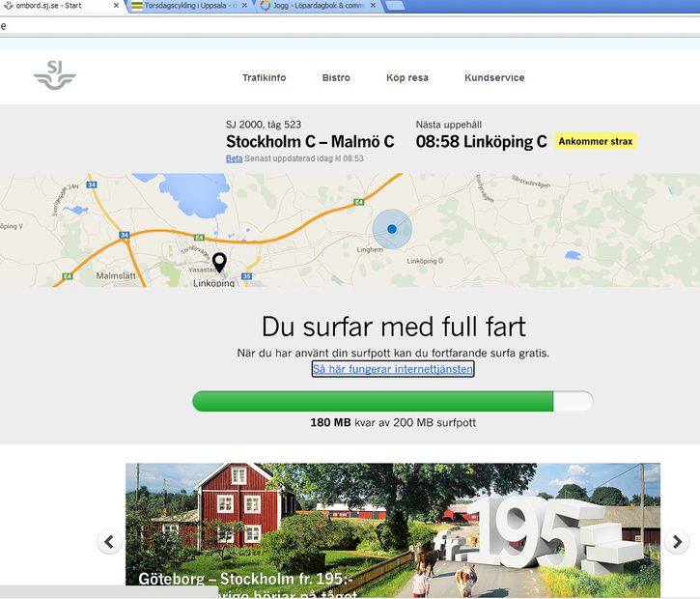Viewport: 700px width, 599px height.
Task: Click the '08:58 Linköping C' next stop text
Action: (x=481, y=142)
